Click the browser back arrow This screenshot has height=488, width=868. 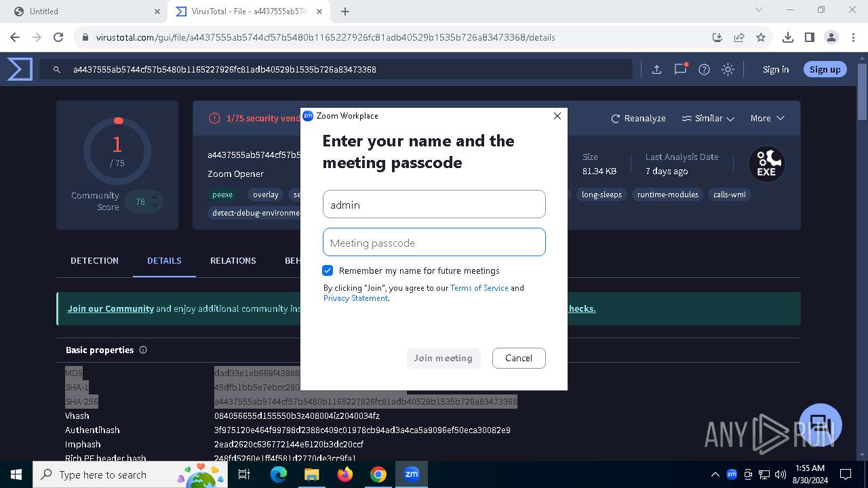point(15,37)
